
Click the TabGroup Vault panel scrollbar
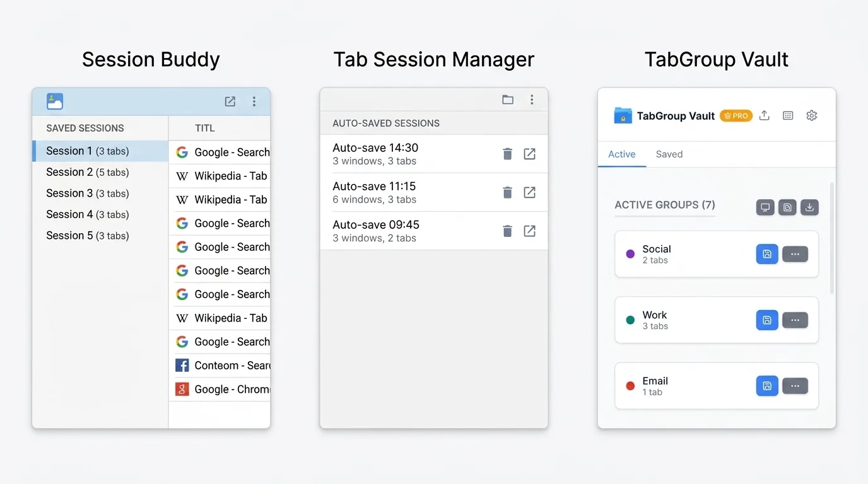click(831, 238)
